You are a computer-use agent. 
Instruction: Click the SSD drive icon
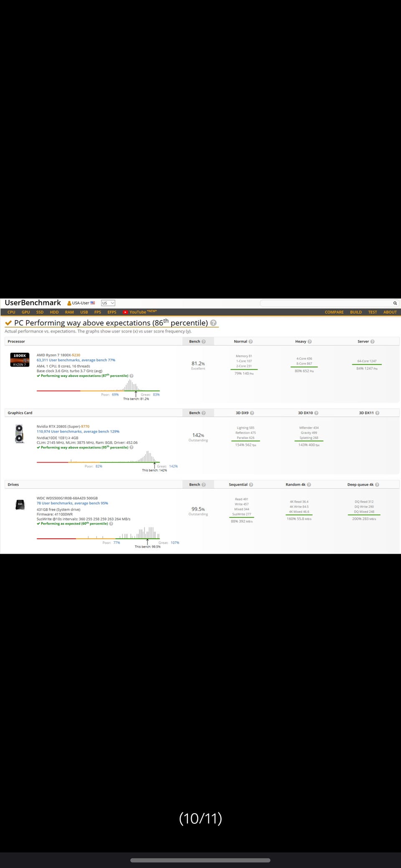[20, 504]
